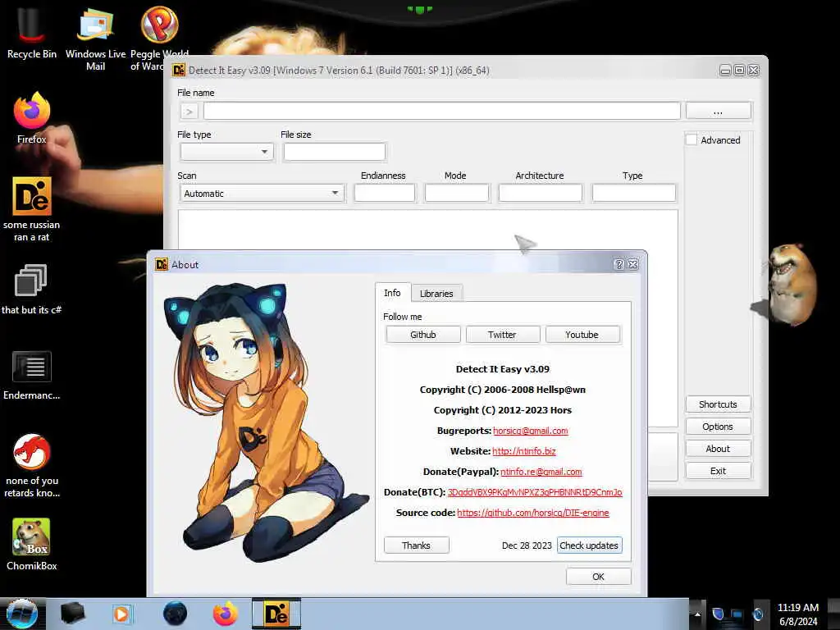840x630 pixels.
Task: Open the 'that but its c#' desktop icon
Action: pos(31,288)
